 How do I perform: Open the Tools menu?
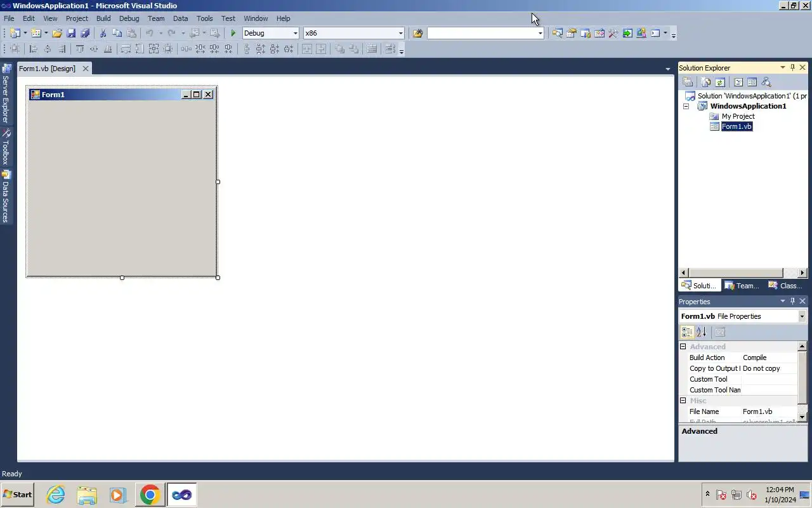[204, 18]
